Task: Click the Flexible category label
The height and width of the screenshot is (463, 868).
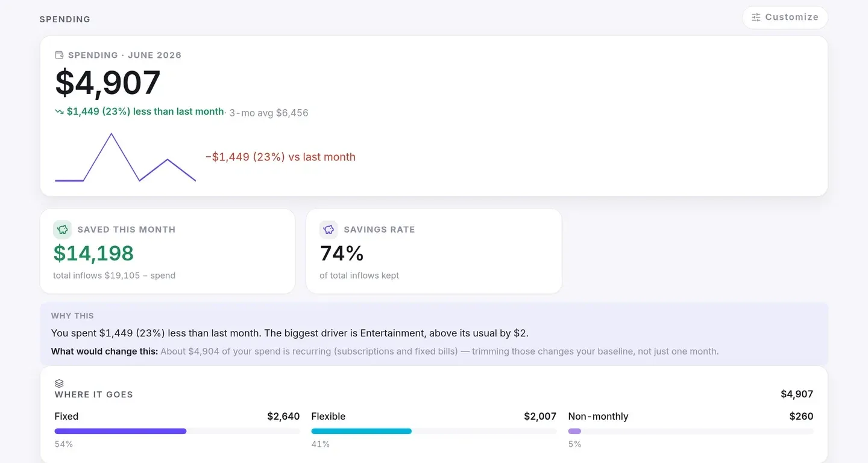Action: pos(329,417)
